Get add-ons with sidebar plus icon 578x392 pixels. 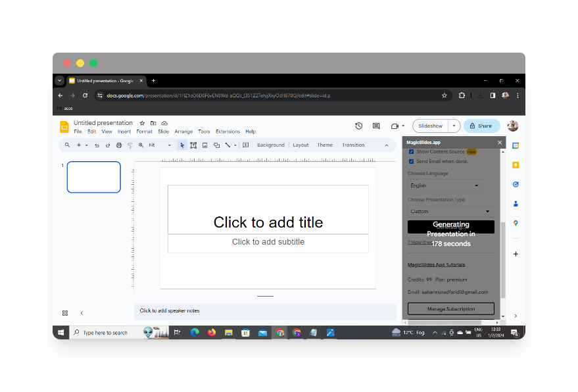point(516,254)
